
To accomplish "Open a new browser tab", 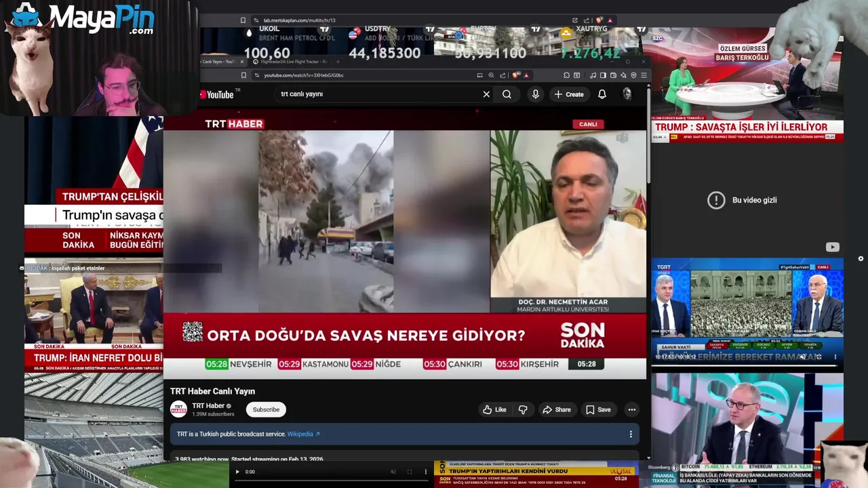I will click(x=338, y=62).
